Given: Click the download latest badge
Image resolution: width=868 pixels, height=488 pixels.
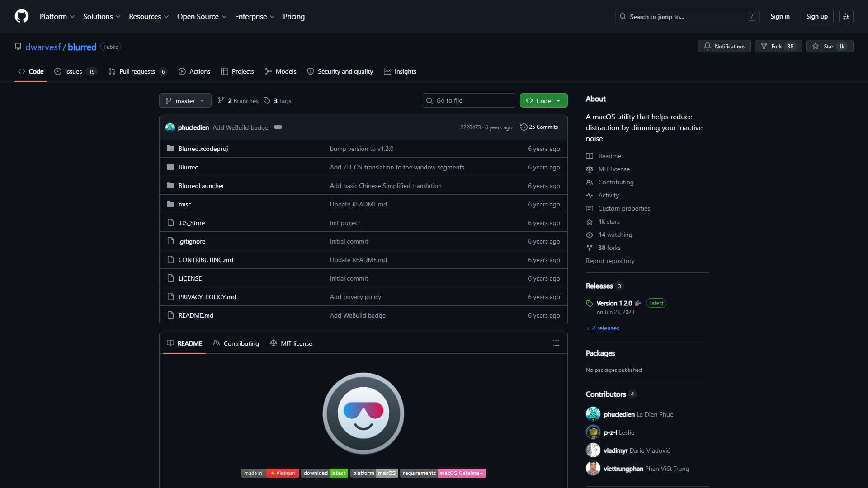Looking at the screenshot, I should click(x=325, y=473).
